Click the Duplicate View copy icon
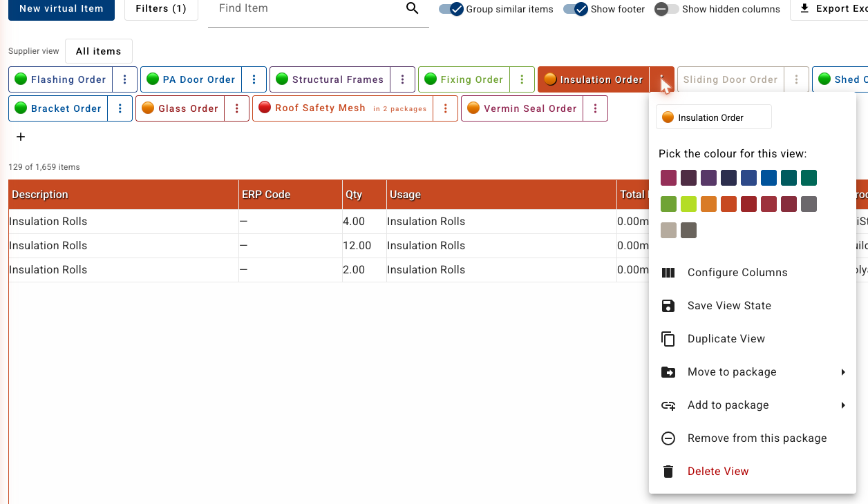Image resolution: width=868 pixels, height=504 pixels. click(668, 339)
